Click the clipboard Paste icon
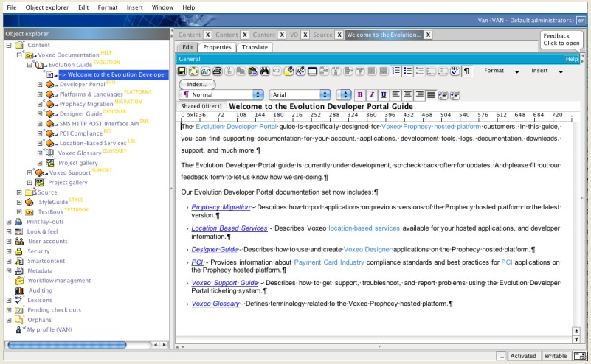The width and height of the screenshot is (591, 364). point(253,71)
